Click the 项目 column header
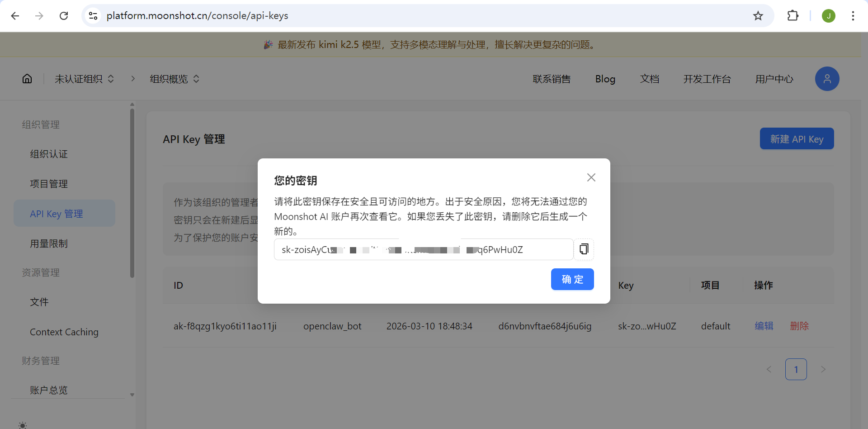 [x=710, y=285]
